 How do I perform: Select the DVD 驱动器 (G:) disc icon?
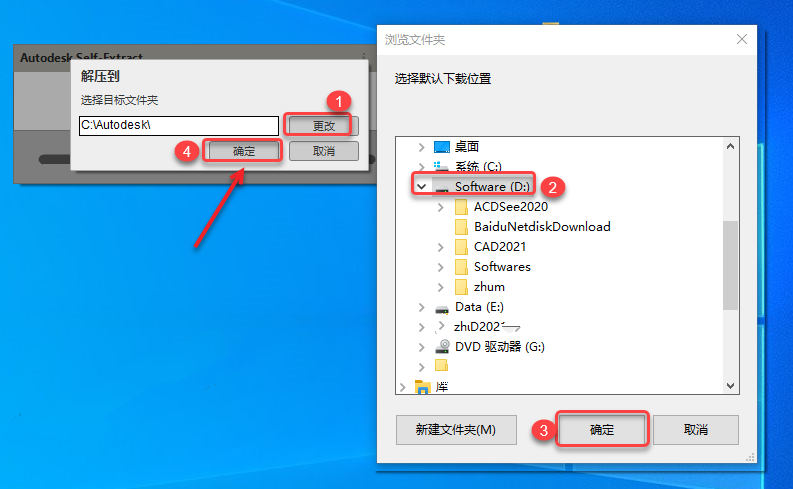(443, 347)
